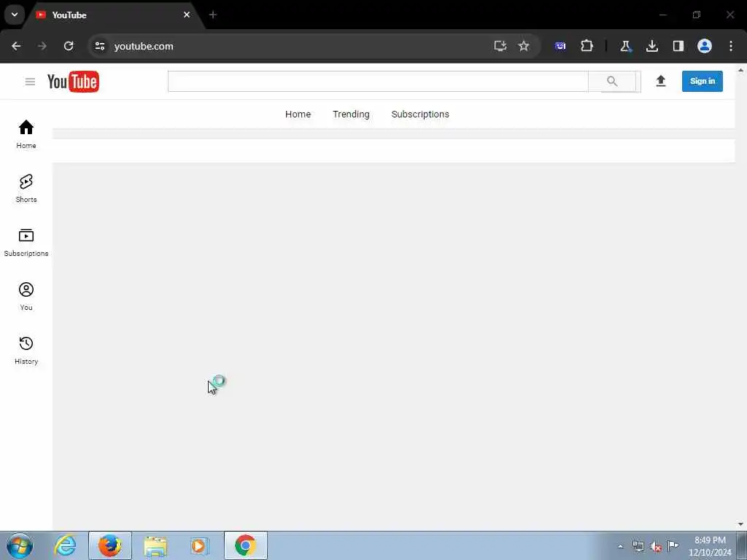Image resolution: width=747 pixels, height=560 pixels.
Task: Click the upload arrow icon
Action: coord(661,81)
